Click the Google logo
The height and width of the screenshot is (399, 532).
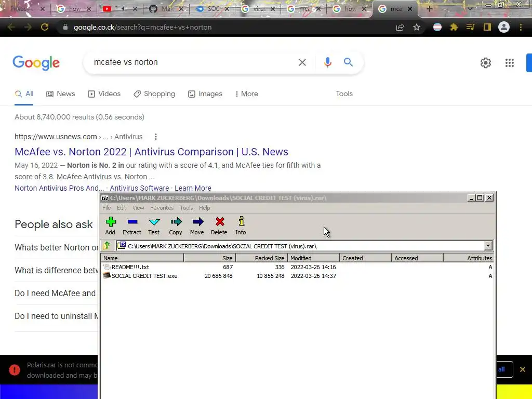(x=36, y=63)
